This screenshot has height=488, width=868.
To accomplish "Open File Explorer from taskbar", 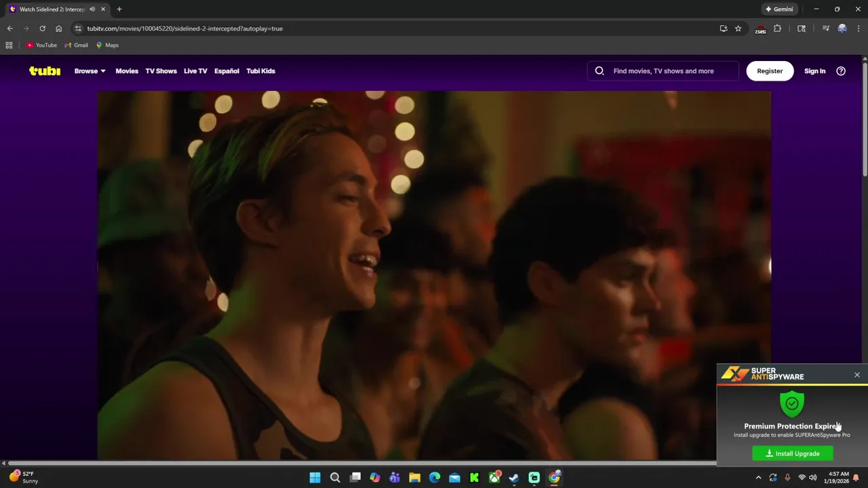I will [414, 478].
